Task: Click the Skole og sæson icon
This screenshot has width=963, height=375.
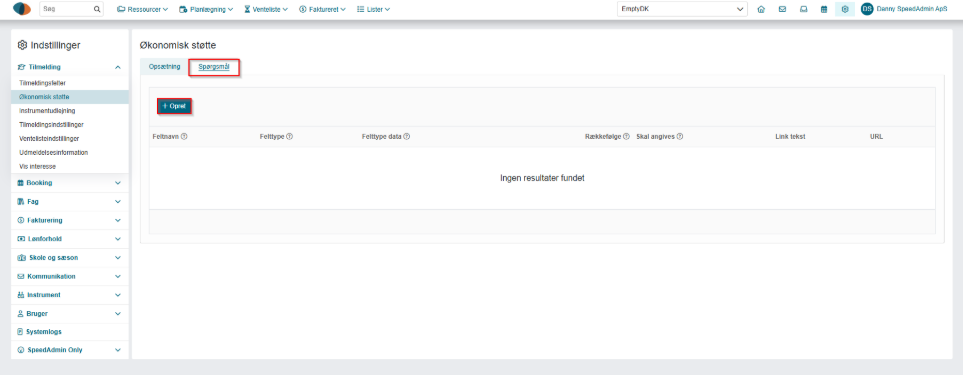Action: coord(21,258)
